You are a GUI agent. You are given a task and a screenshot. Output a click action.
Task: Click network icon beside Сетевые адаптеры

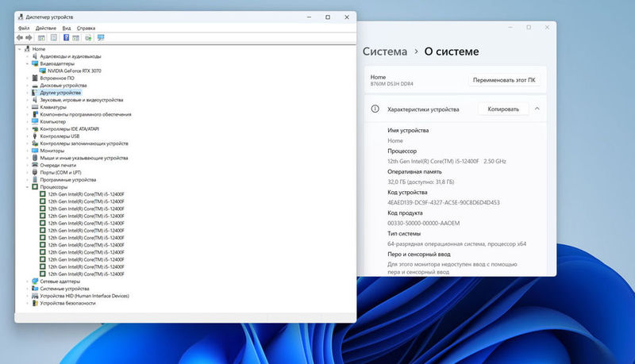35,282
